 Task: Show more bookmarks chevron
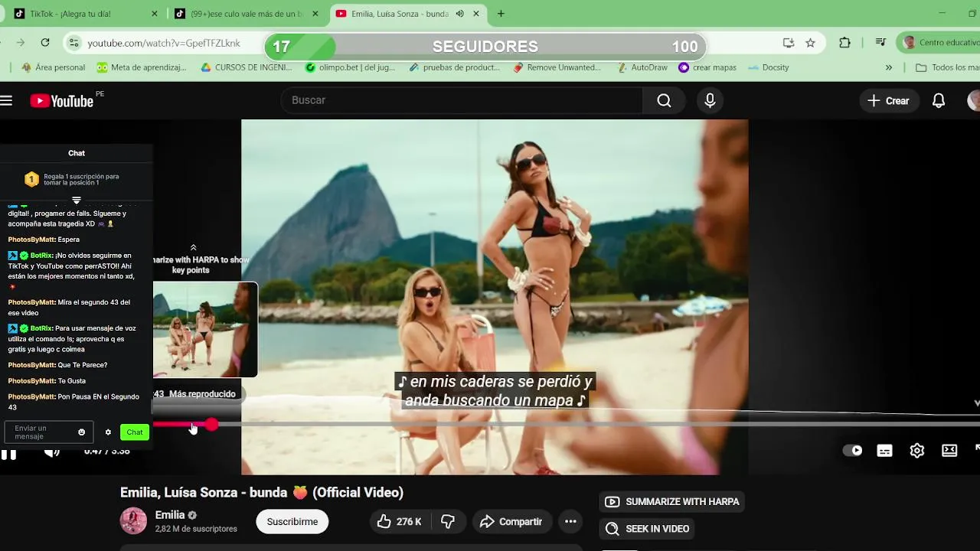click(x=888, y=67)
